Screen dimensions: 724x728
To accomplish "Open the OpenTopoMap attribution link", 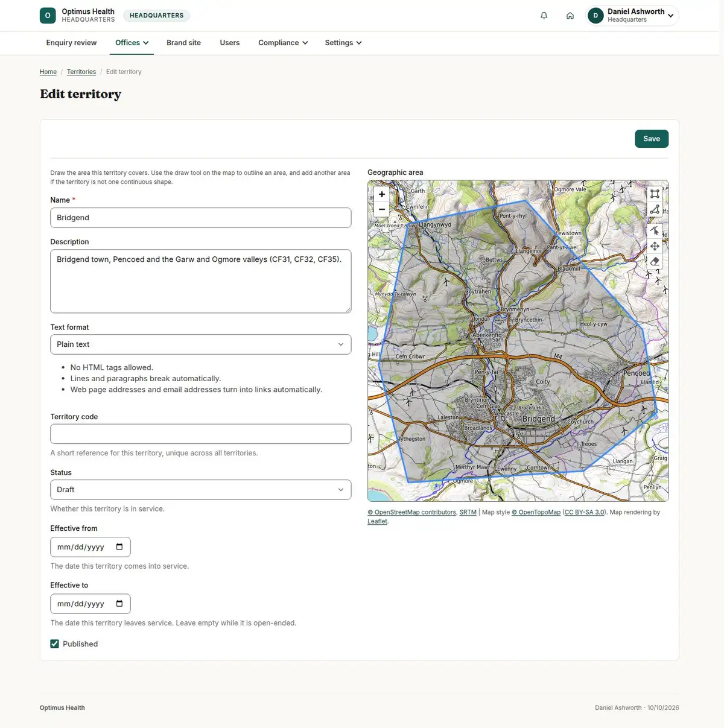I will [536, 513].
